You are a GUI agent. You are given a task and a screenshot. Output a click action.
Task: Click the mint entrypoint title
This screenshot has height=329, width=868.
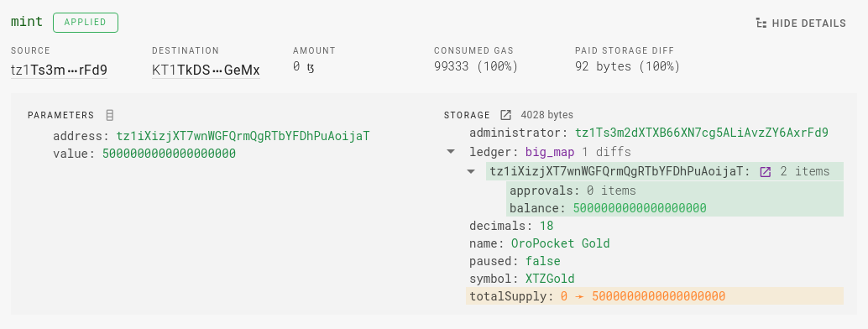27,23
